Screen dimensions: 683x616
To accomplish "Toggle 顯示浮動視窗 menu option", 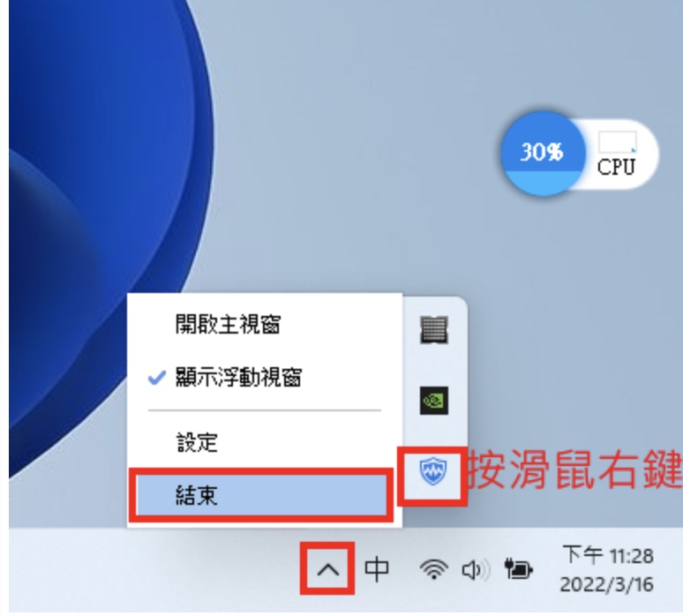I will point(265,377).
